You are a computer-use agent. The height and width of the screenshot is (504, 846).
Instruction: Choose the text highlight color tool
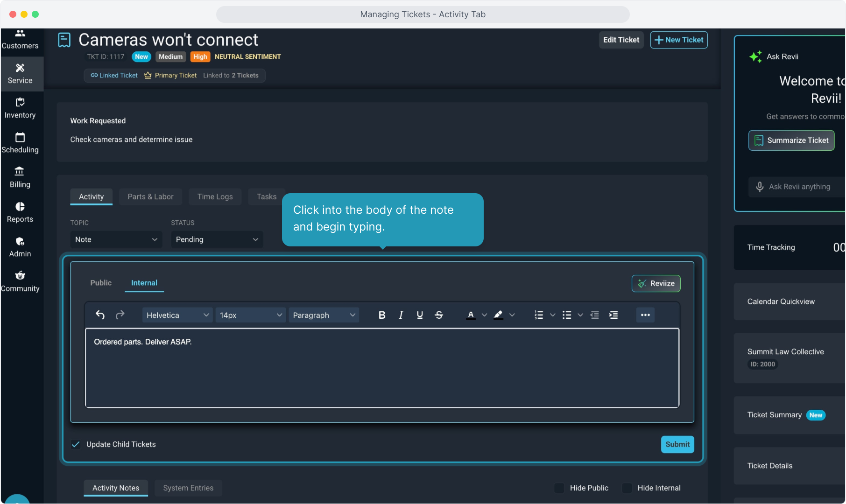coord(498,315)
